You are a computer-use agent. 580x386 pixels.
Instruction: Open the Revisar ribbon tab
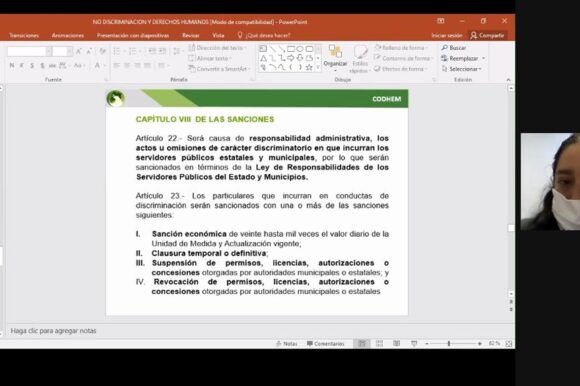[191, 35]
